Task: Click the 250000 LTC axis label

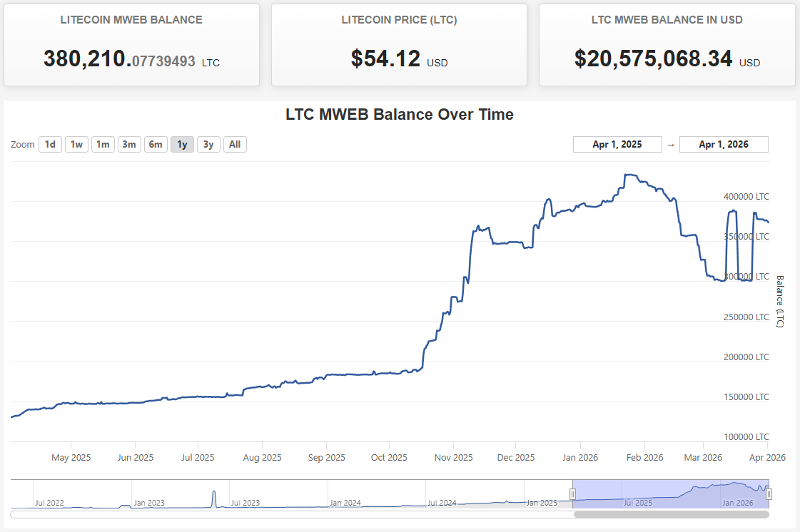Action: 746,317
